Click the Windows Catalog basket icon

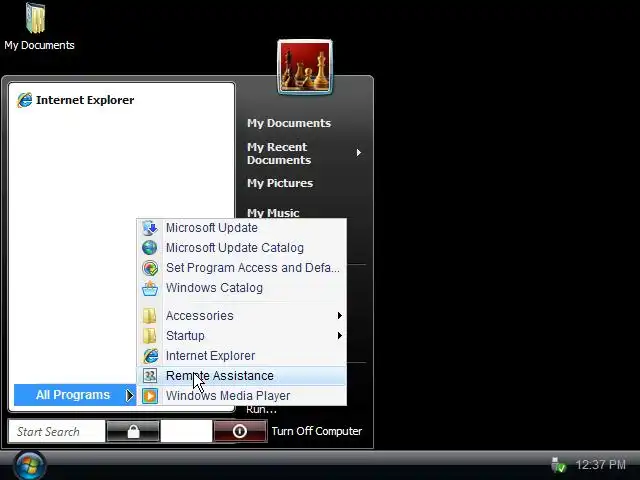click(x=150, y=288)
